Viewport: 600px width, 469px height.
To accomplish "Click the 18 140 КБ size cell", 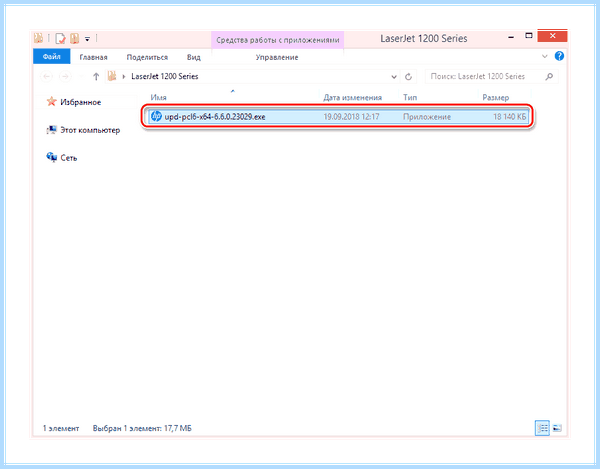I will pyautogui.click(x=509, y=117).
